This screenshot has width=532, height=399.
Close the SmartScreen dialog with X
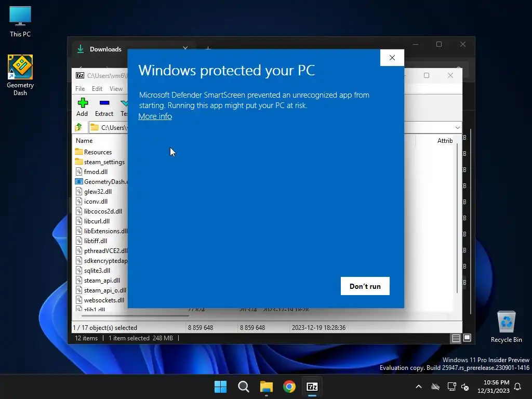click(x=392, y=58)
